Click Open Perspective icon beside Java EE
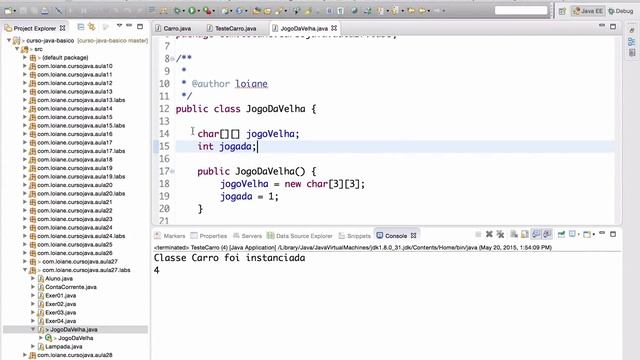This screenshot has height=360, width=640. 562,11
